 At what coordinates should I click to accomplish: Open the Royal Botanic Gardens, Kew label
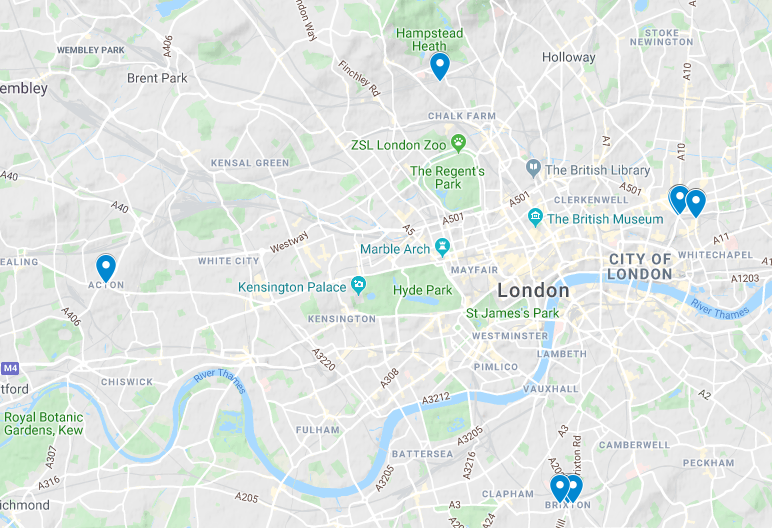(x=43, y=424)
